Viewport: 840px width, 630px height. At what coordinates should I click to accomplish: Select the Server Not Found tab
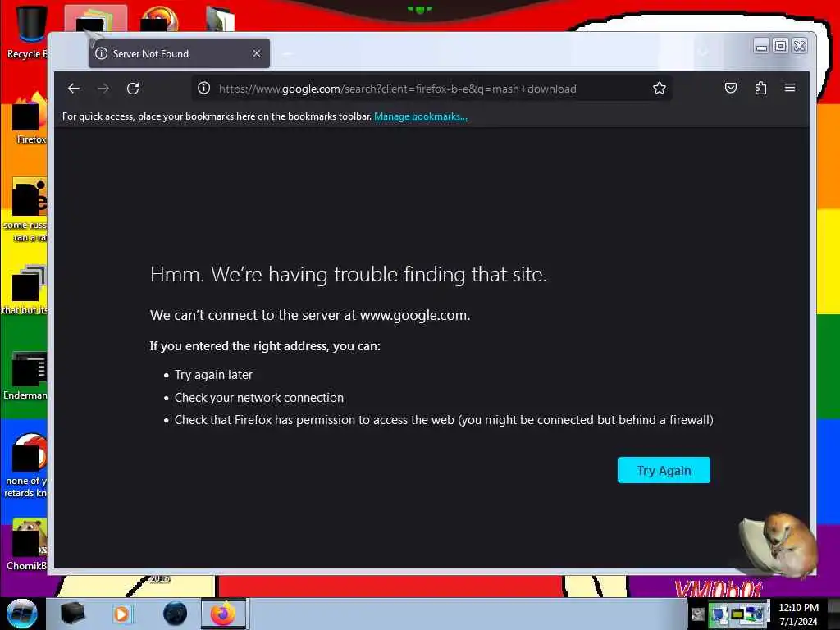point(179,53)
